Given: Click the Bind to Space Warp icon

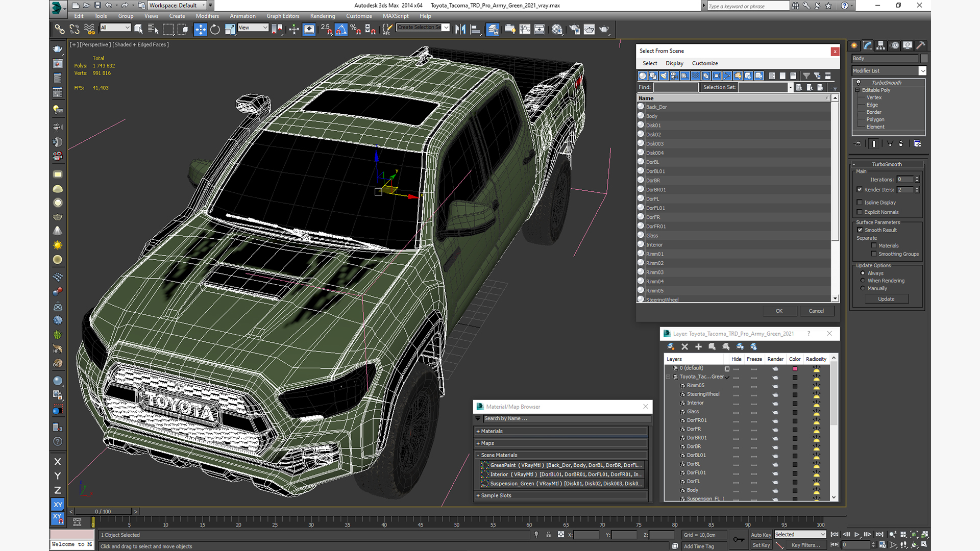Looking at the screenshot, I should click(x=89, y=30).
